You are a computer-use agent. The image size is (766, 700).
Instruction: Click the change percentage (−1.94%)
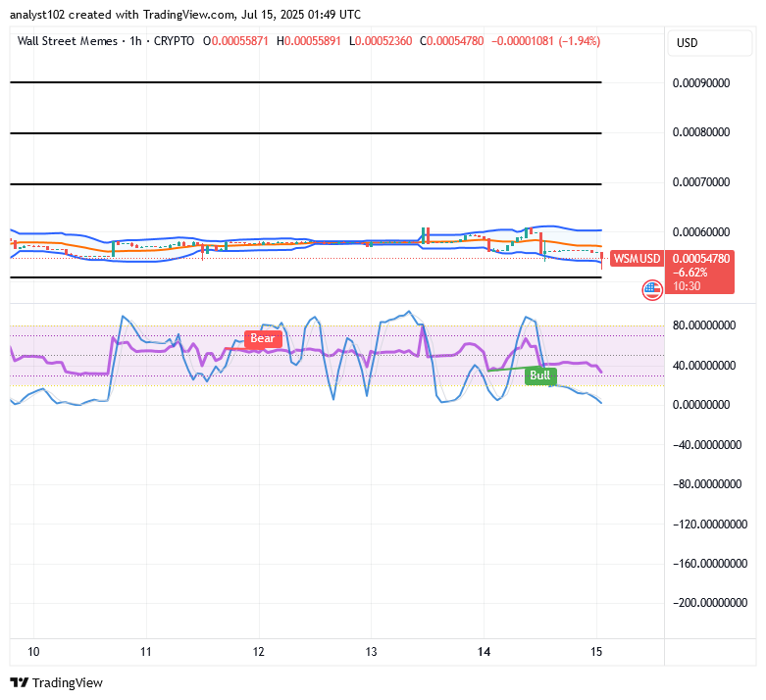[x=580, y=41]
